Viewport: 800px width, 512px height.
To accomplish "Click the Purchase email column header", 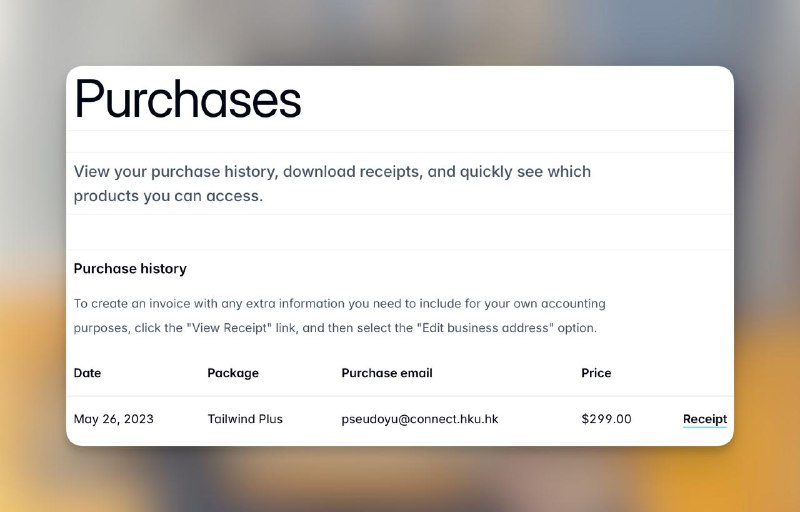I will [387, 373].
